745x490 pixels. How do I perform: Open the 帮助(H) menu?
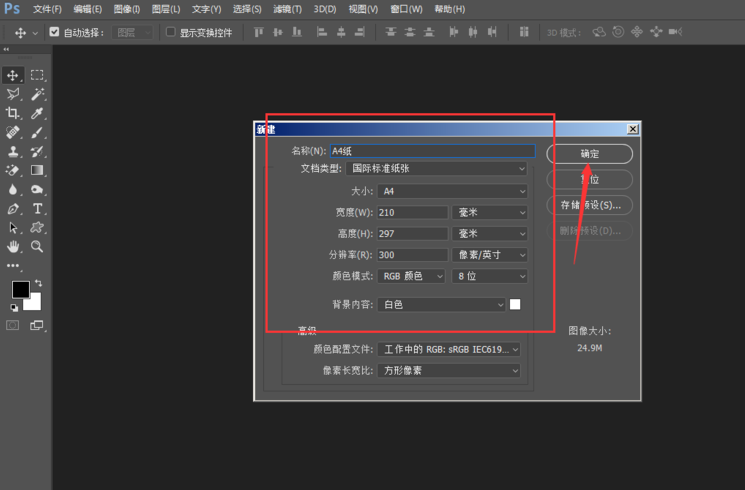pyautogui.click(x=449, y=9)
